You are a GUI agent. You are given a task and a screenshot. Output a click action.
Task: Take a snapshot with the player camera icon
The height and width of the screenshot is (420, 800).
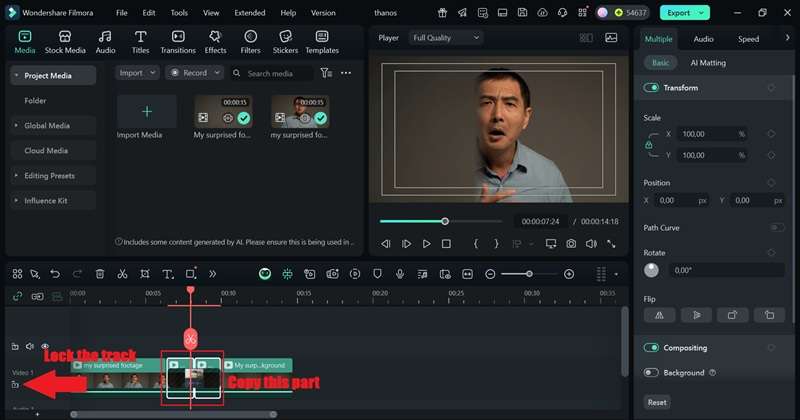(x=570, y=244)
